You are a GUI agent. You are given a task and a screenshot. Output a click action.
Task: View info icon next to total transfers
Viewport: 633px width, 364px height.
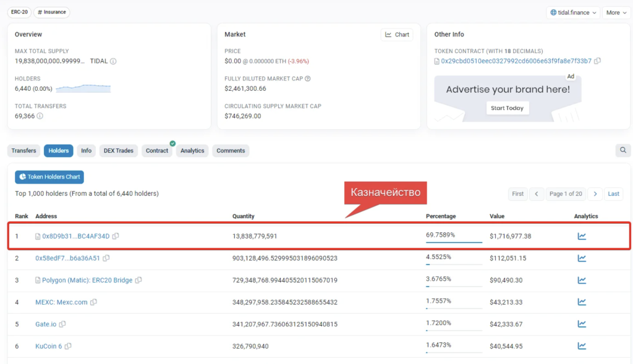(x=40, y=116)
